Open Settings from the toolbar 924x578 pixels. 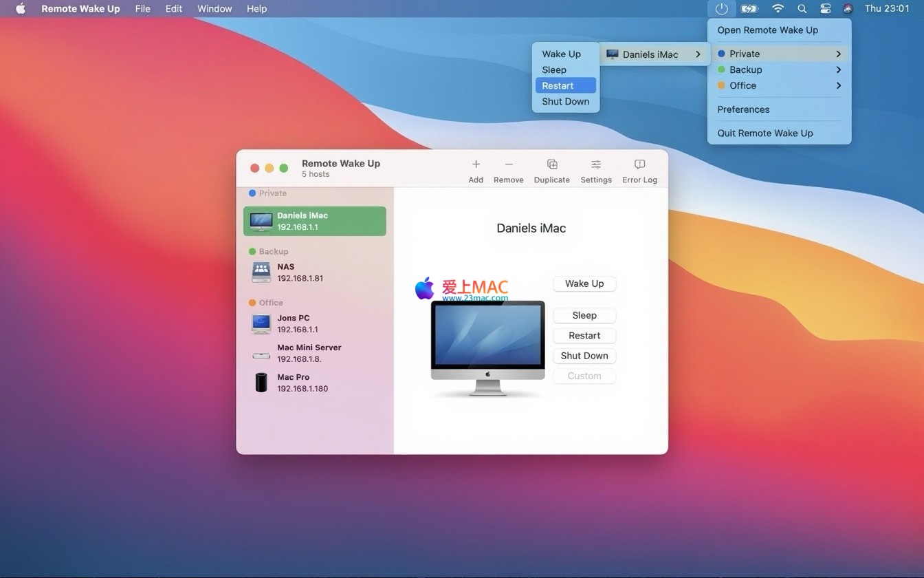[596, 164]
